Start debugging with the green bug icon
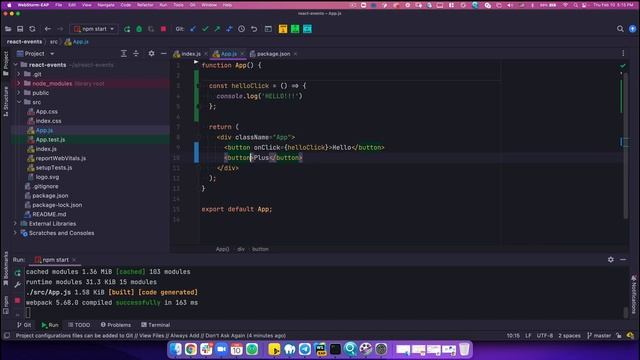This screenshot has width=640, height=360. click(139, 29)
